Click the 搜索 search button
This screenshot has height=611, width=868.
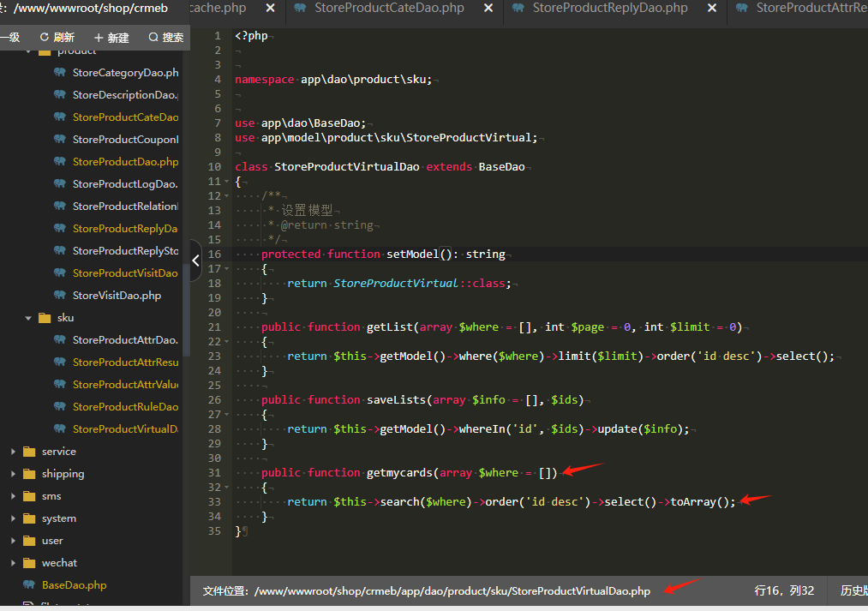(166, 37)
